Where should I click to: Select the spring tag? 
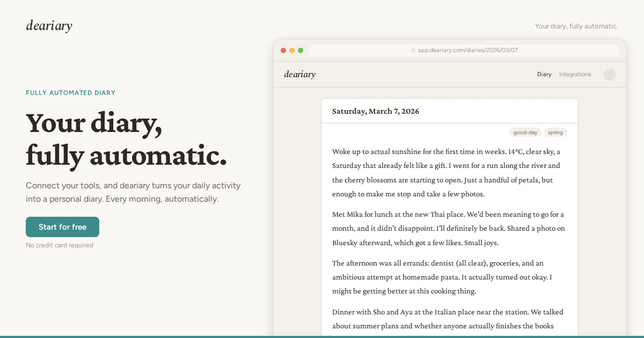click(555, 132)
